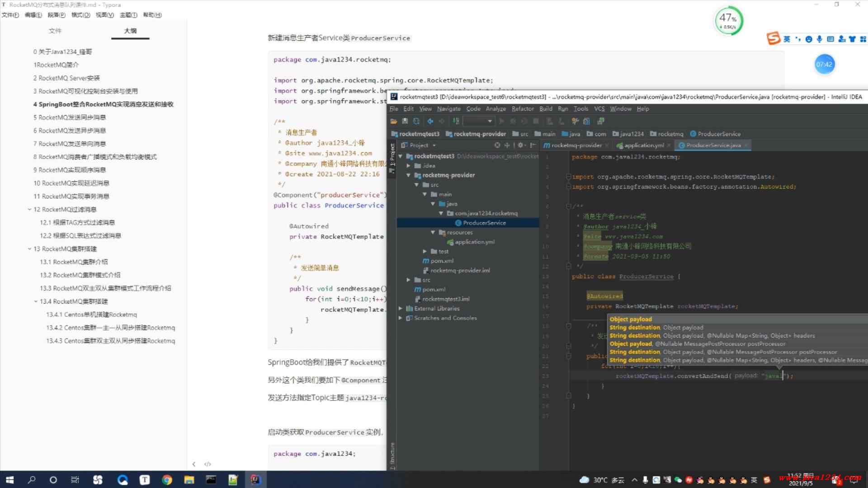Switch Typora sidebar to the 大纲 tab
The width and height of the screenshot is (868, 488).
(x=130, y=31)
